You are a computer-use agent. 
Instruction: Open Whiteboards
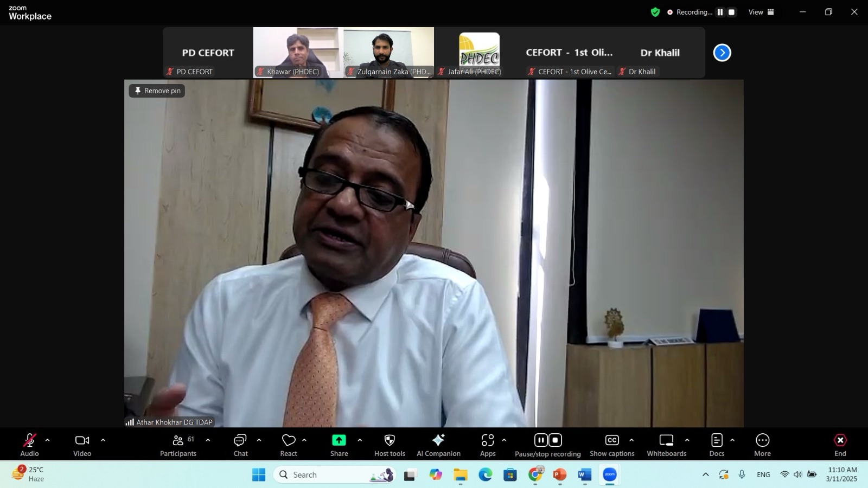(666, 445)
